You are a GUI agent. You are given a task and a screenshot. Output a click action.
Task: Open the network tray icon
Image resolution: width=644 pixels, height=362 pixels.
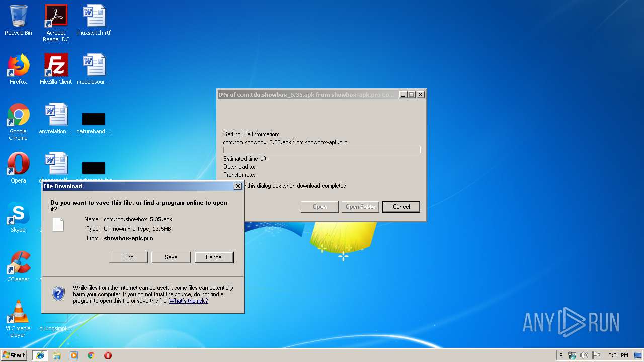coord(572,355)
